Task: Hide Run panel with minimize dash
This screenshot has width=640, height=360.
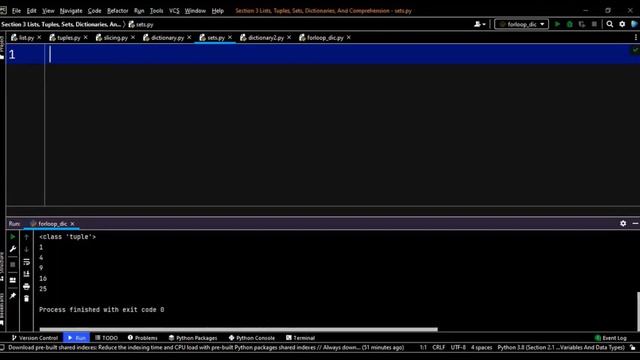Action: pyautogui.click(x=635, y=223)
